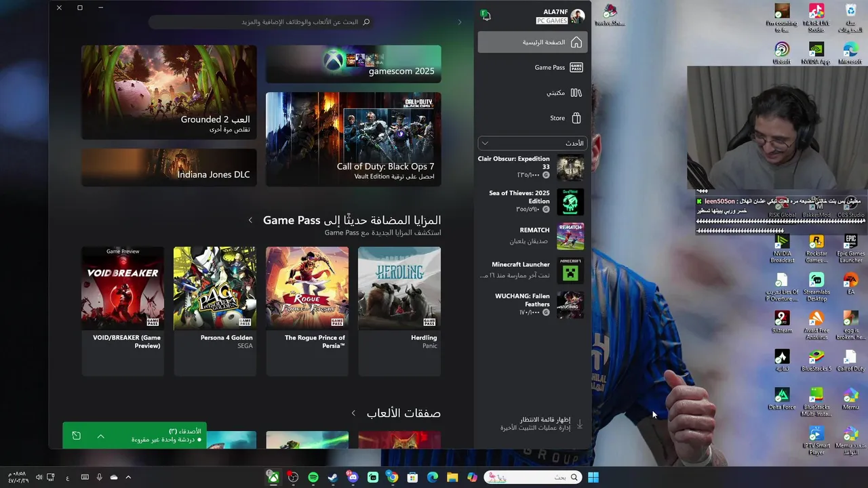Open Clair Obscur: Expedition 33 from recent list

tap(531, 167)
